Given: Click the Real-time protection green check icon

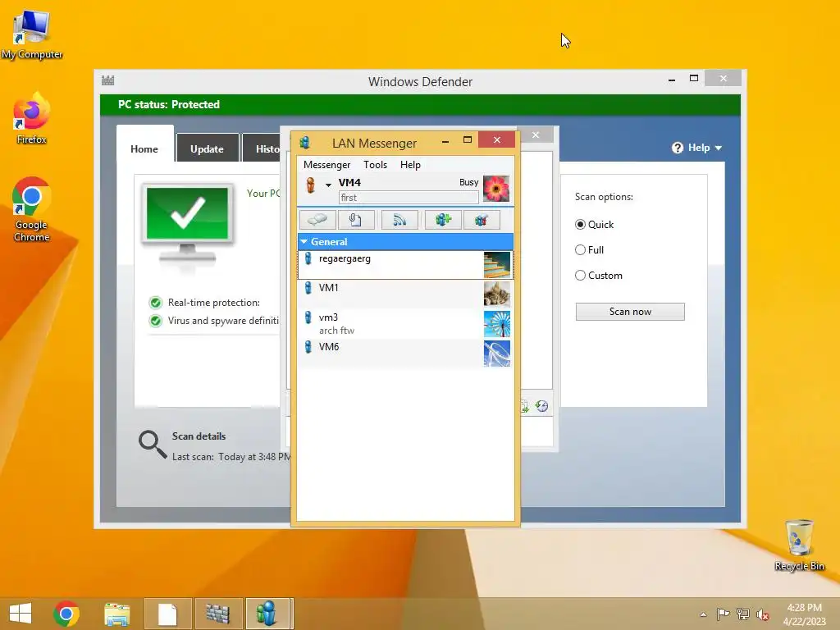Looking at the screenshot, I should (x=155, y=303).
